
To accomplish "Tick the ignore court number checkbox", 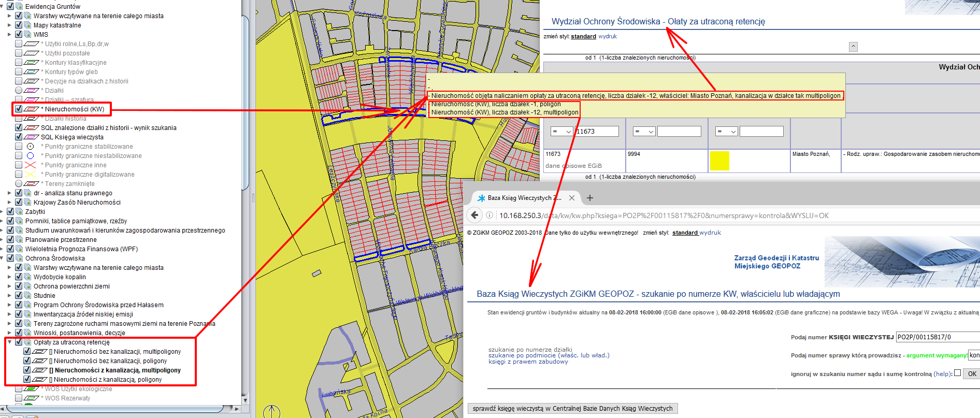I will click(x=957, y=373).
